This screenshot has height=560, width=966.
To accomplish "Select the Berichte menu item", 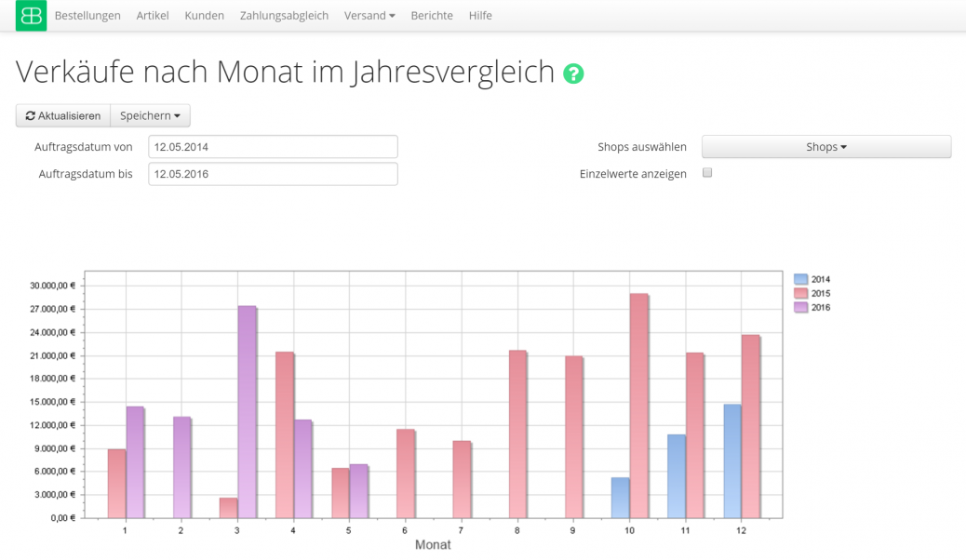I will click(x=432, y=16).
